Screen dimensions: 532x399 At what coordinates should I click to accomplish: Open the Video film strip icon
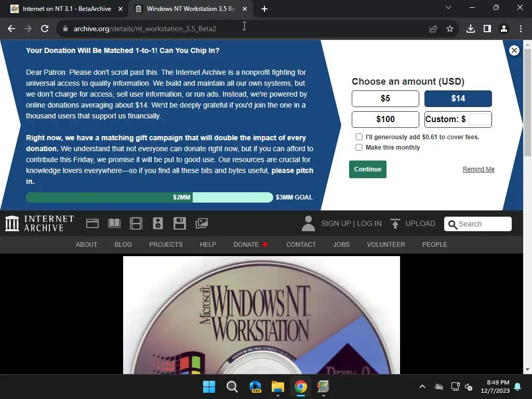tap(136, 223)
